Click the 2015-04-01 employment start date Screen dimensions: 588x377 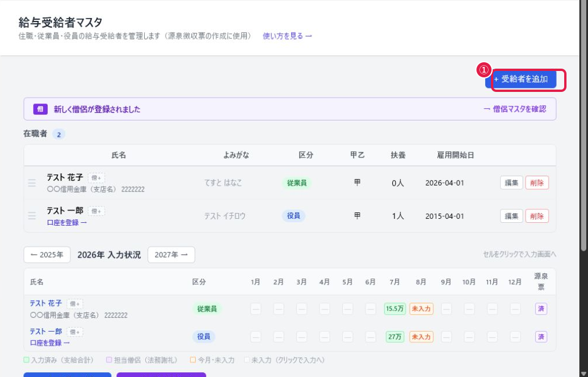pos(444,216)
